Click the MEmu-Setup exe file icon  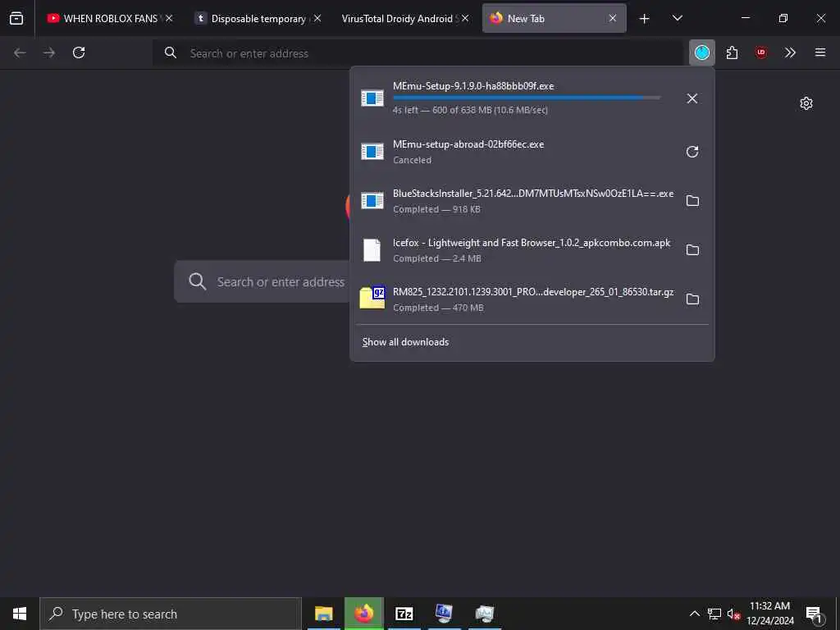372,98
